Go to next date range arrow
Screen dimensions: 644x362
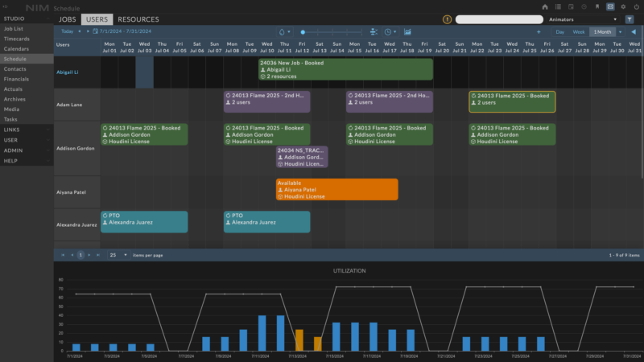click(x=88, y=31)
